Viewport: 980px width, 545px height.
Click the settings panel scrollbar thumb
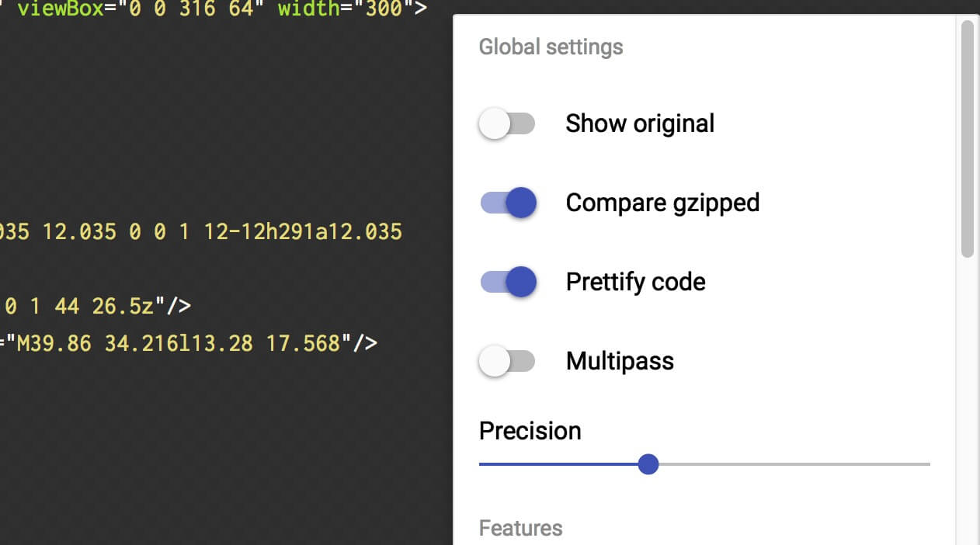coord(967,138)
